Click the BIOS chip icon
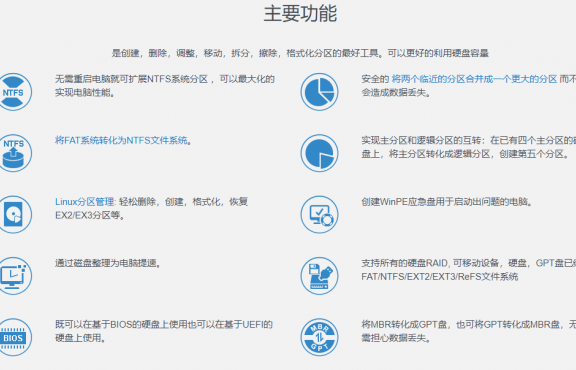 [13, 337]
